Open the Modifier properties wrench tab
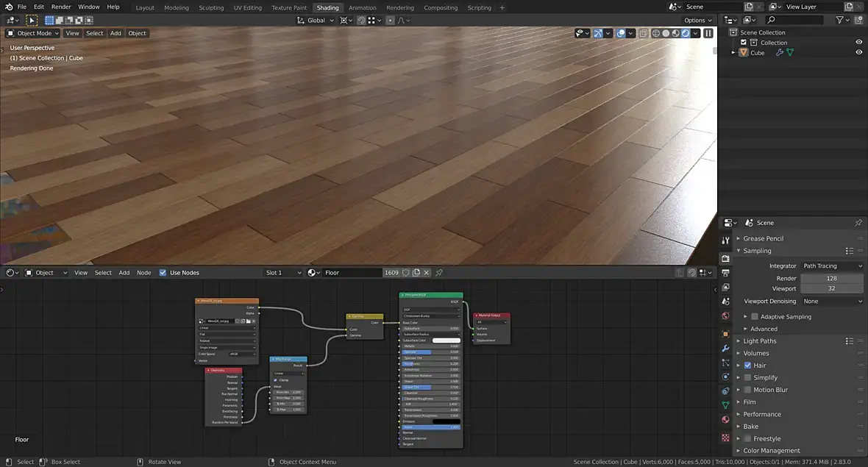The height and width of the screenshot is (467, 868). coord(725,348)
